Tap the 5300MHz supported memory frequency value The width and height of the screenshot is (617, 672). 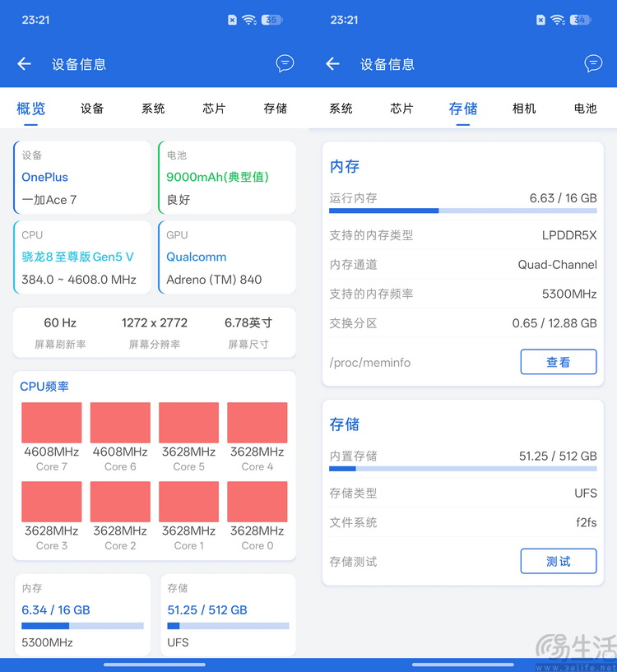point(569,294)
